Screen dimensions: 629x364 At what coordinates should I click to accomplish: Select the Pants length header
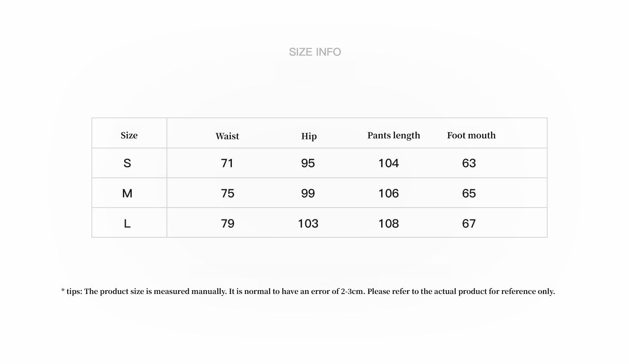click(x=394, y=135)
